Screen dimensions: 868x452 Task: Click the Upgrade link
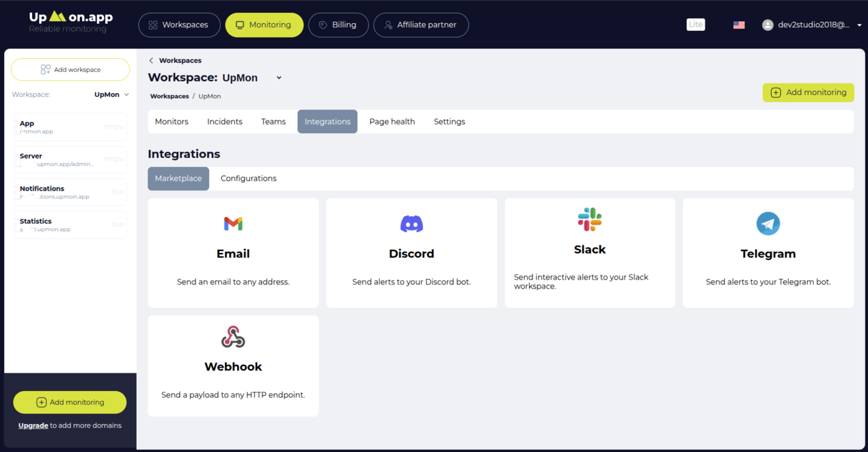tap(33, 425)
